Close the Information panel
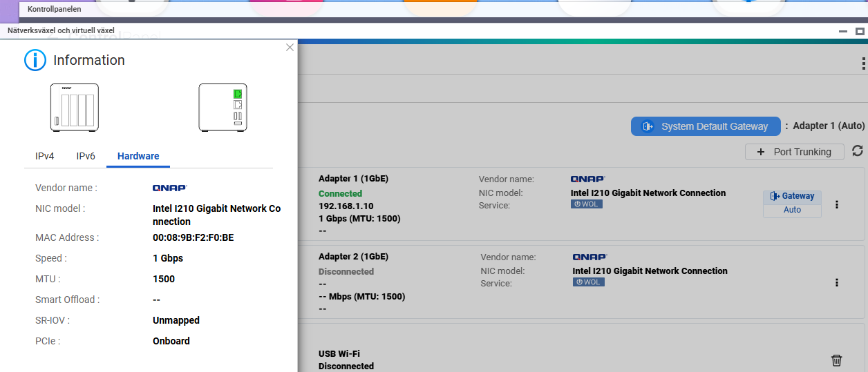The height and width of the screenshot is (372, 868). [x=290, y=48]
